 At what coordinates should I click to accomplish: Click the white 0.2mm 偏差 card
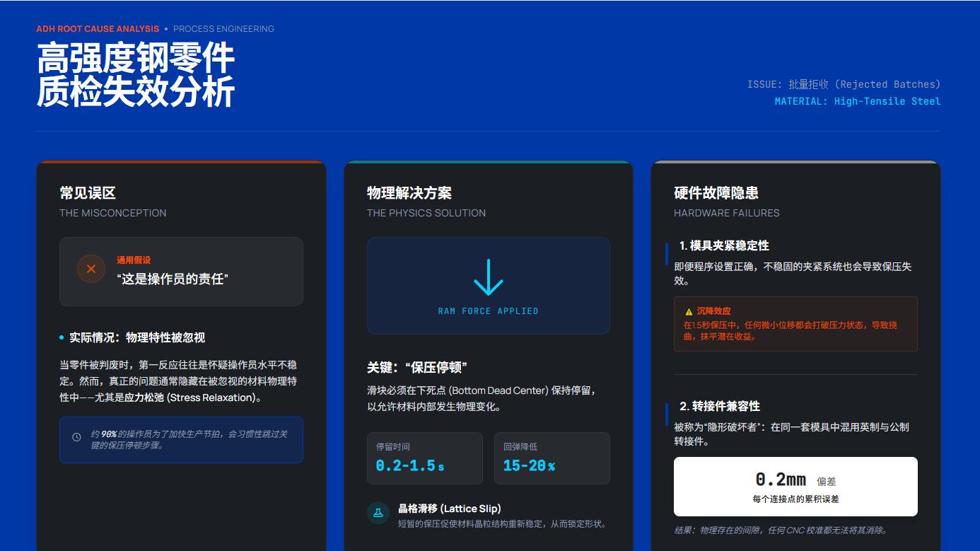click(795, 486)
